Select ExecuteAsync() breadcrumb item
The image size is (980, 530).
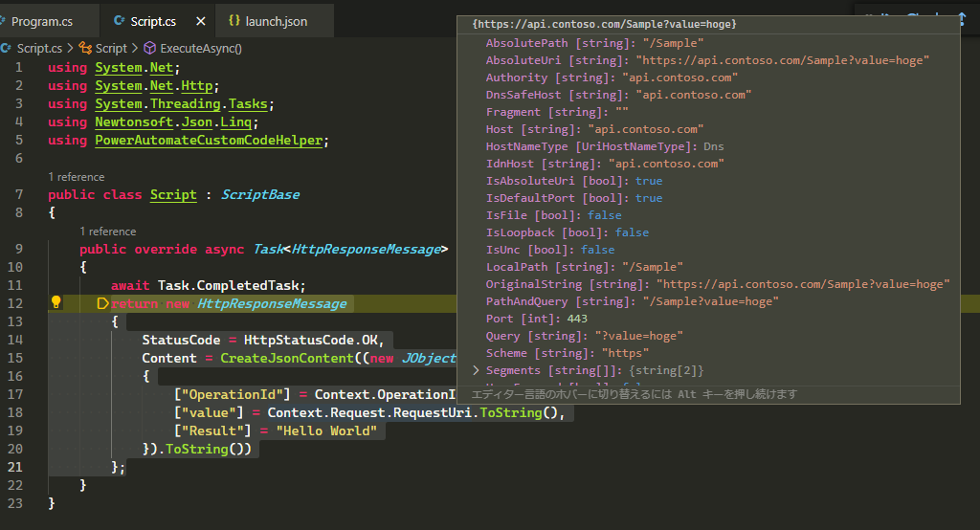(x=201, y=48)
